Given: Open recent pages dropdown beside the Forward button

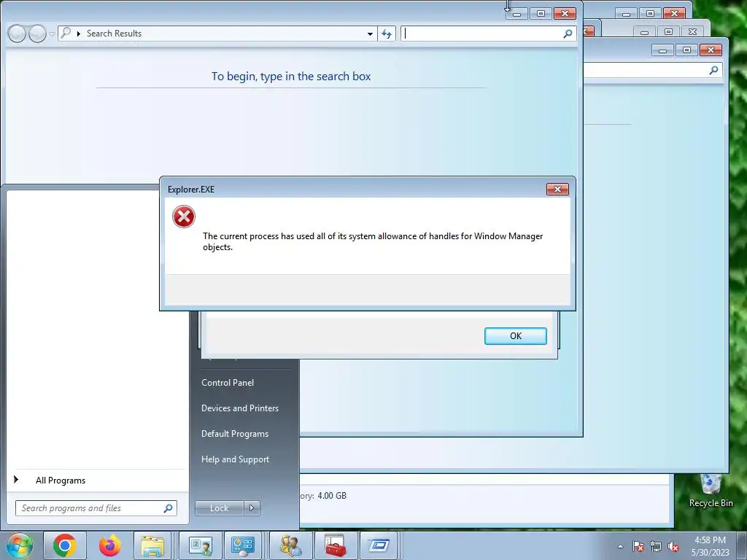Looking at the screenshot, I should pos(52,34).
